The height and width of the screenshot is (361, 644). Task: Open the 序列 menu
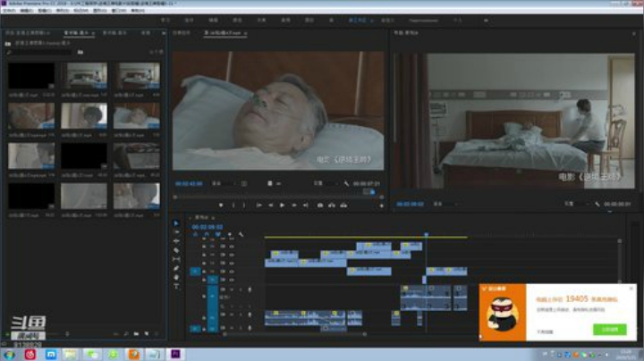pyautogui.click(x=63, y=10)
